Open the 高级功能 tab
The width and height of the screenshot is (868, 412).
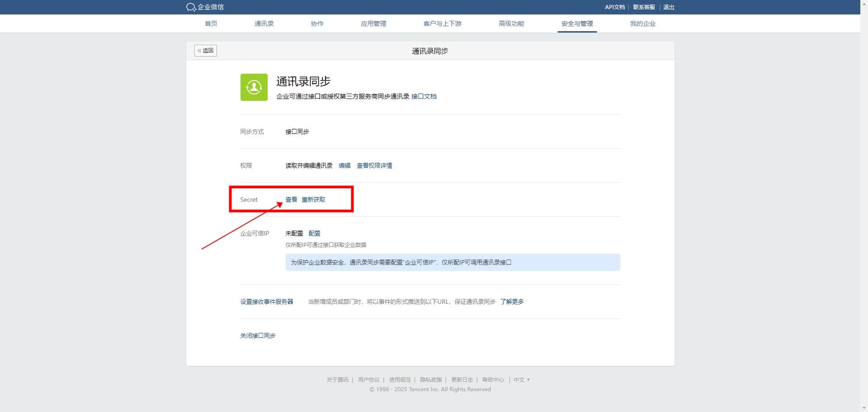click(511, 24)
